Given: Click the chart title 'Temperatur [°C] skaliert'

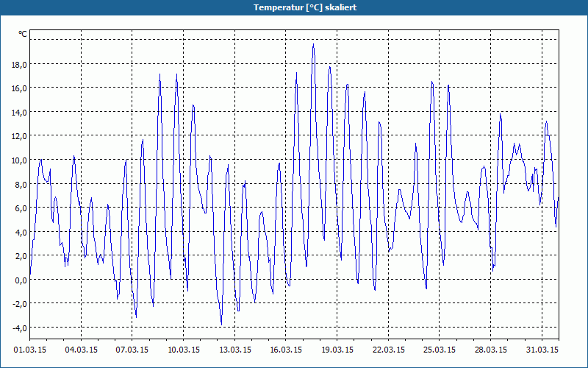Looking at the screenshot, I should (305, 7).
